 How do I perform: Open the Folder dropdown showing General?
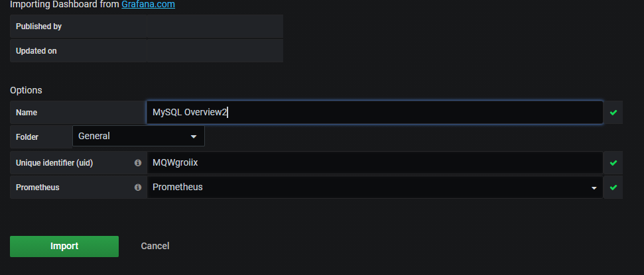139,136
